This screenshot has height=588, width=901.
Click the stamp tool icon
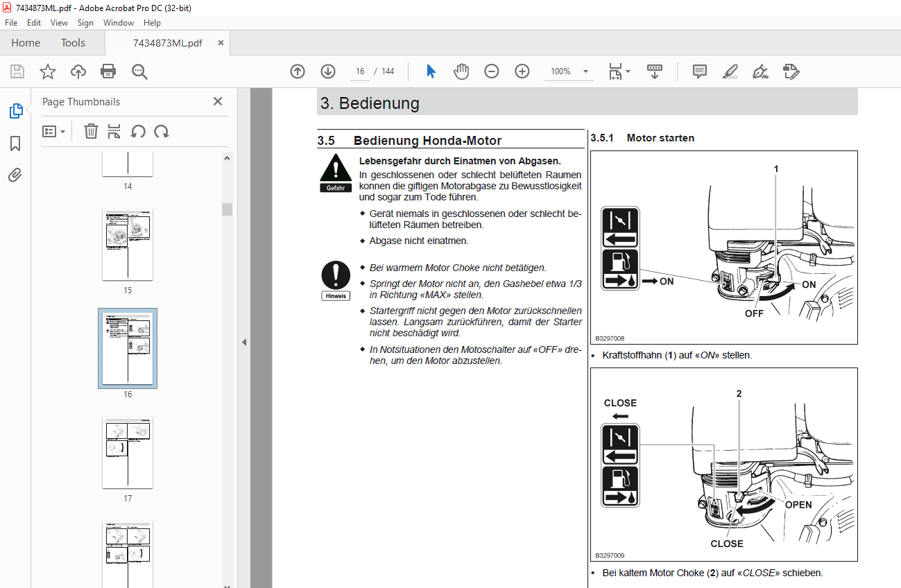coord(791,71)
